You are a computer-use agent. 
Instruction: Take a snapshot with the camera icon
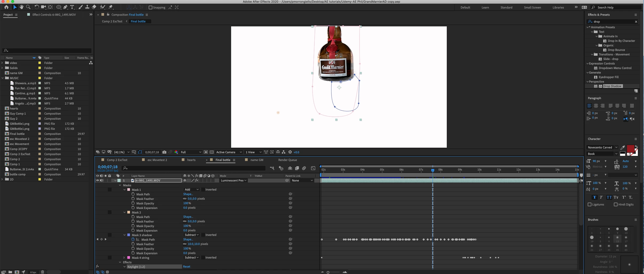click(x=164, y=152)
